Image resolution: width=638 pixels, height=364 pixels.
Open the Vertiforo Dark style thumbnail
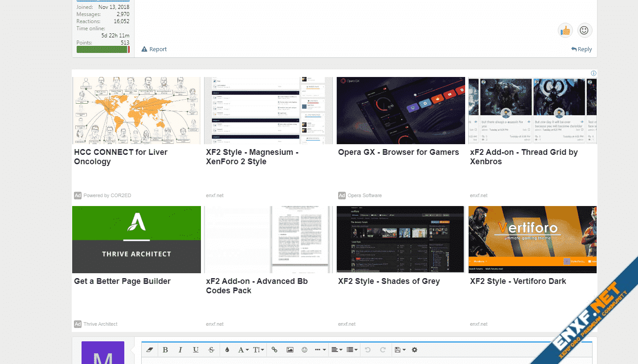pos(532,239)
